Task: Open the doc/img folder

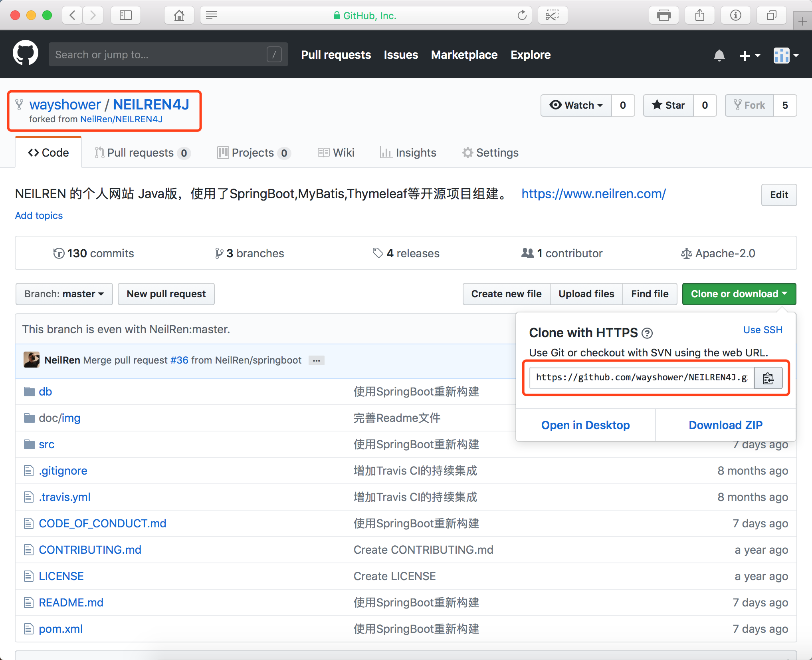Action: [59, 418]
